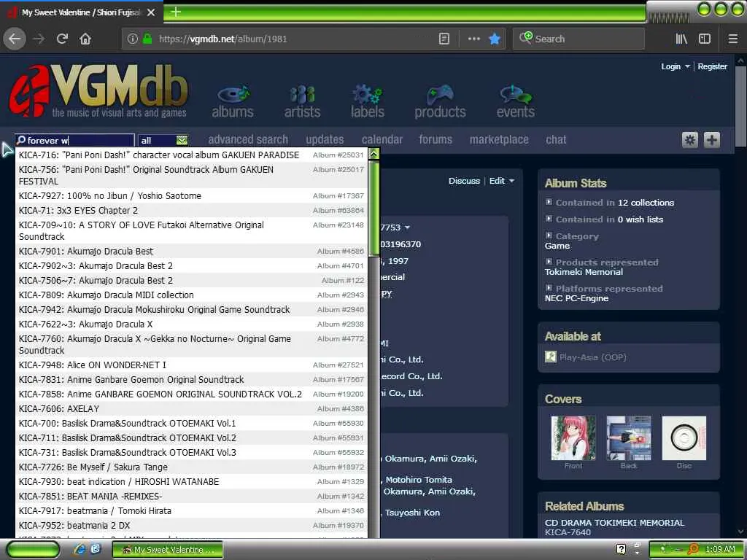The image size is (747, 560).
Task: View the green padlock connection details
Action: coord(147,39)
